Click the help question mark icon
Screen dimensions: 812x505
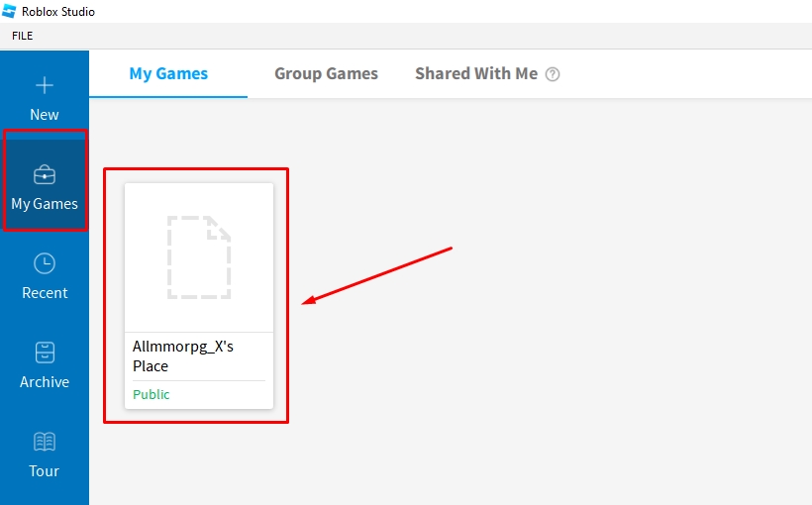[553, 74]
